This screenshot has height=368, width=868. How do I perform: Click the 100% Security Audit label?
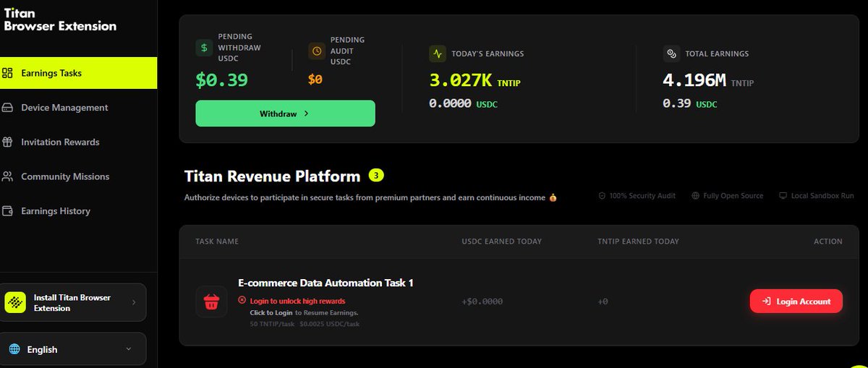(642, 196)
